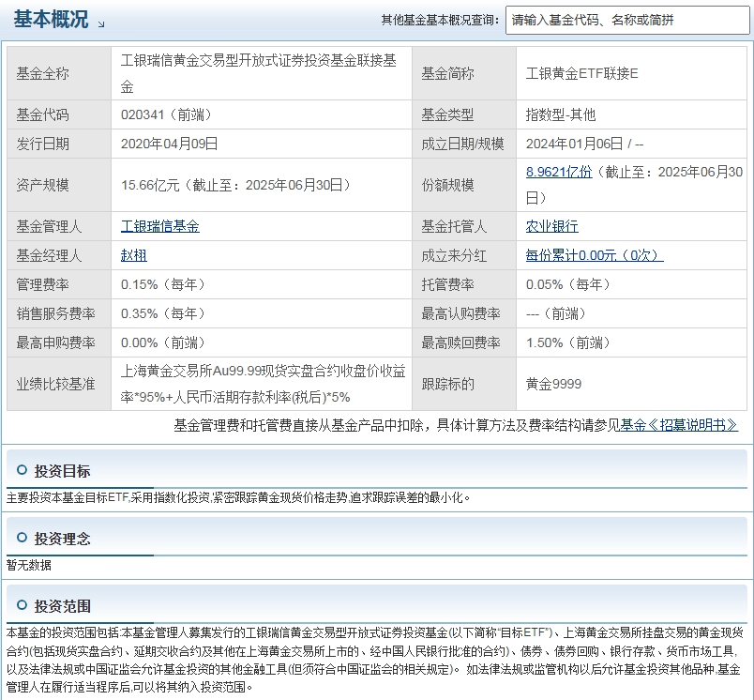
Task: Select fund type value 指数型-其他
Action: pos(561,114)
